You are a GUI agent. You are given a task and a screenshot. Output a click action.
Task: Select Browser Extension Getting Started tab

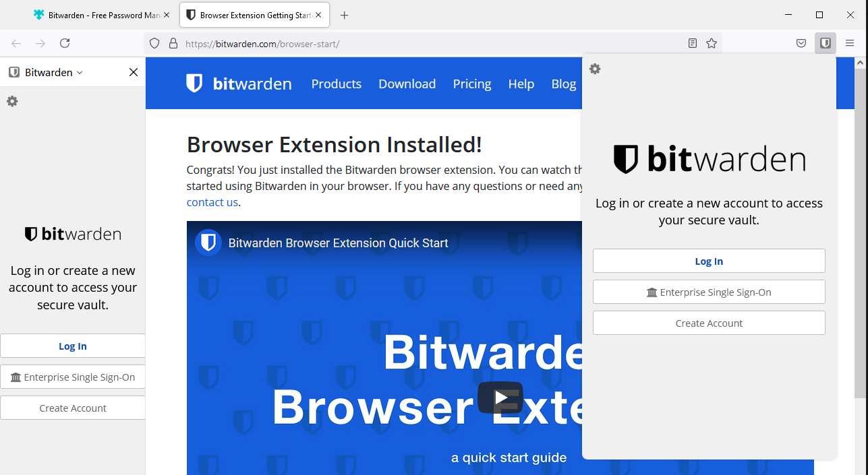[255, 15]
